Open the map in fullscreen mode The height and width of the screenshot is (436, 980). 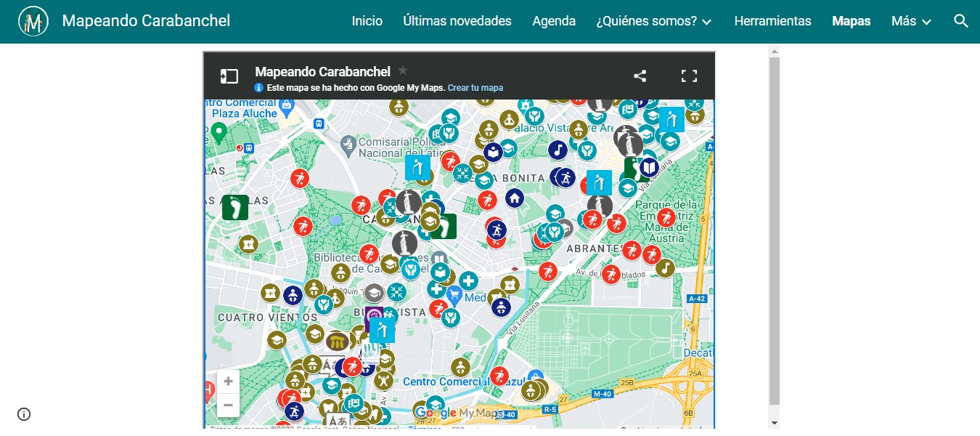(689, 75)
